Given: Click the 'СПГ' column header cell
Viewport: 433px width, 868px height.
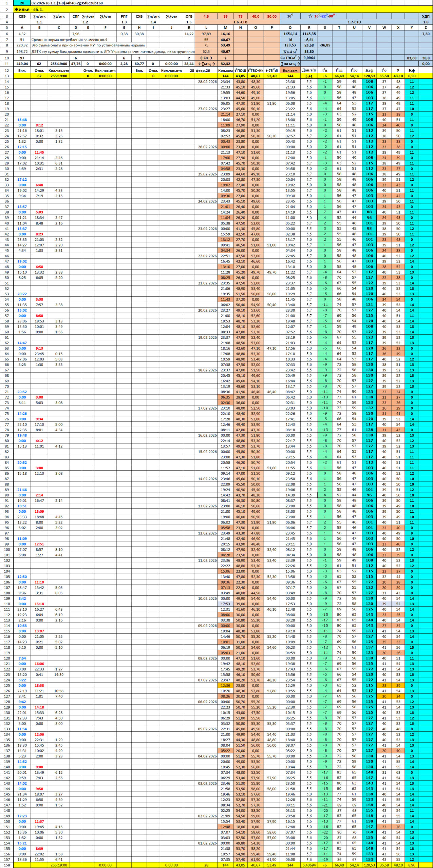Looking at the screenshot, I should tap(76, 16).
